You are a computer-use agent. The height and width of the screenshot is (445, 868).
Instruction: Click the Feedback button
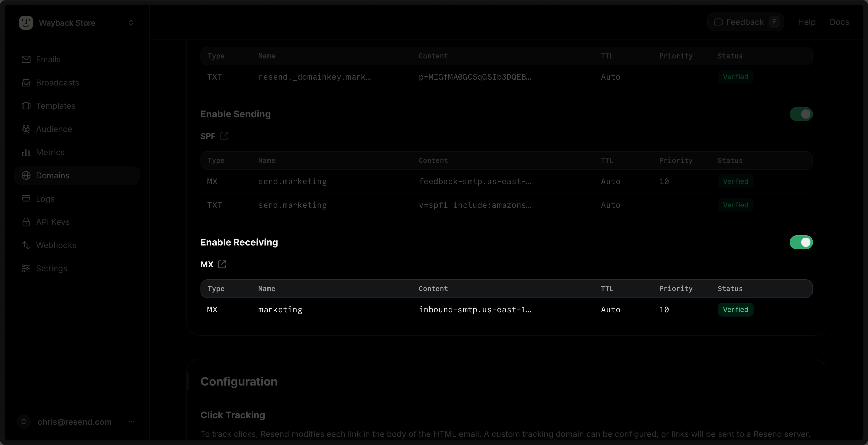[745, 22]
